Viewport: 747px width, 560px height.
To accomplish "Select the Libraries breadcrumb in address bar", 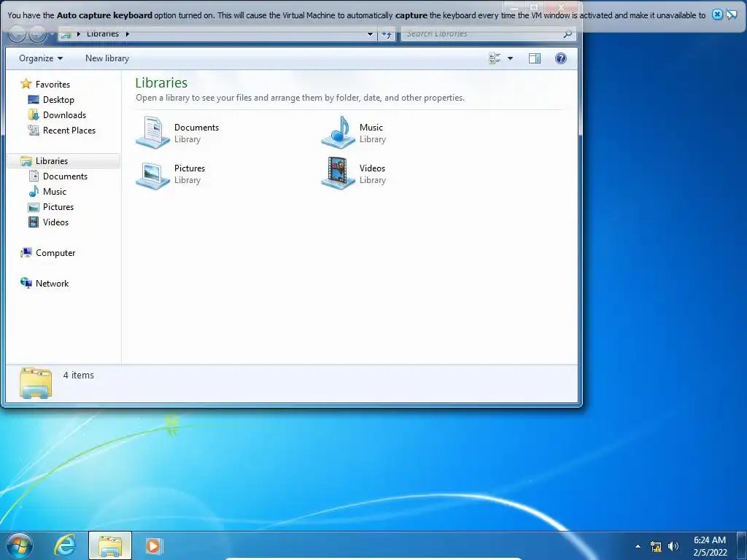I will click(x=103, y=34).
